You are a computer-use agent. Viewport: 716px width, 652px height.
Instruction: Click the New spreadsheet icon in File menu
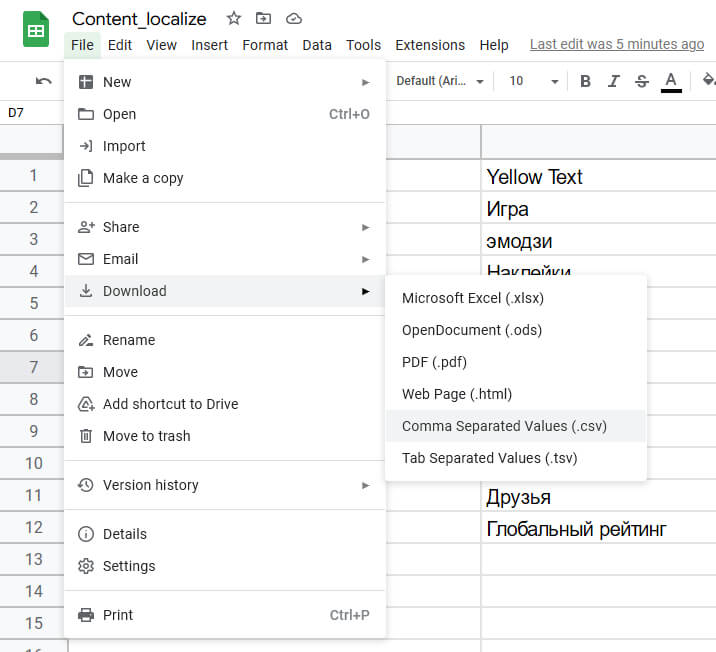[x=86, y=82]
